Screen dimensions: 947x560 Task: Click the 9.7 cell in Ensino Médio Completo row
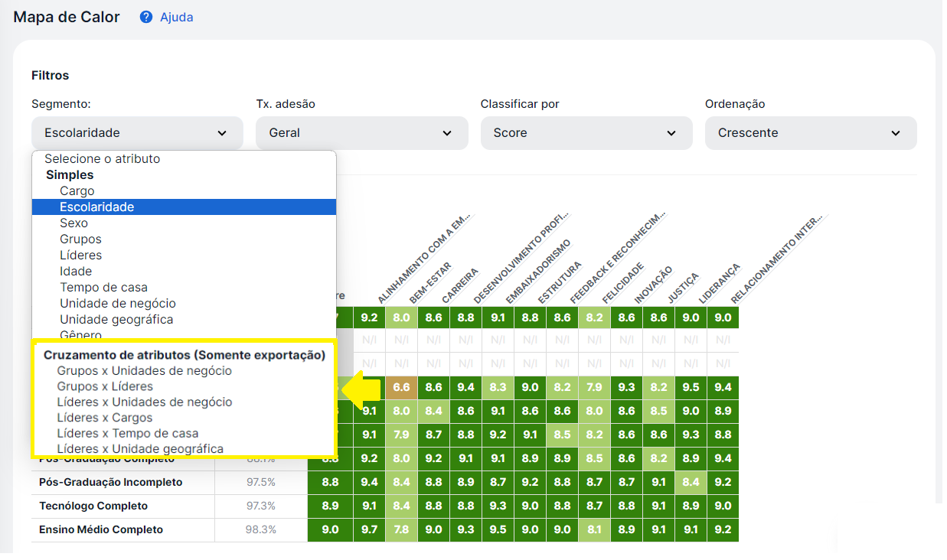point(369,530)
